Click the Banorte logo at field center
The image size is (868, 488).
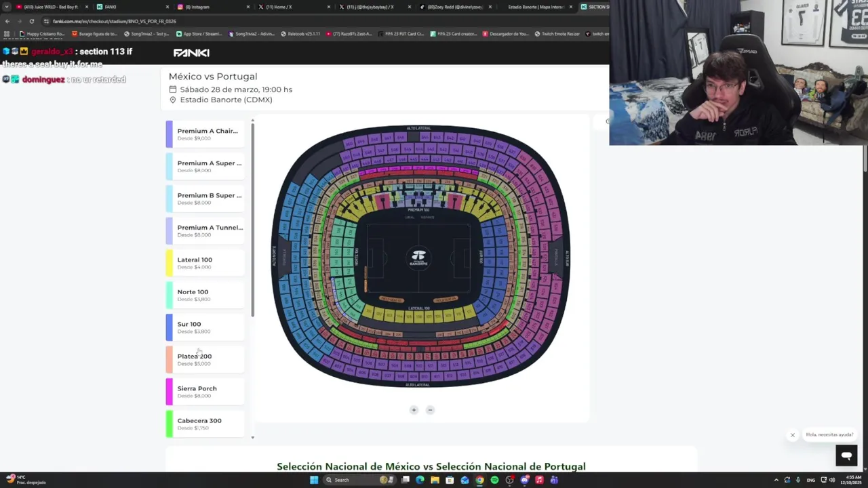[419, 258]
